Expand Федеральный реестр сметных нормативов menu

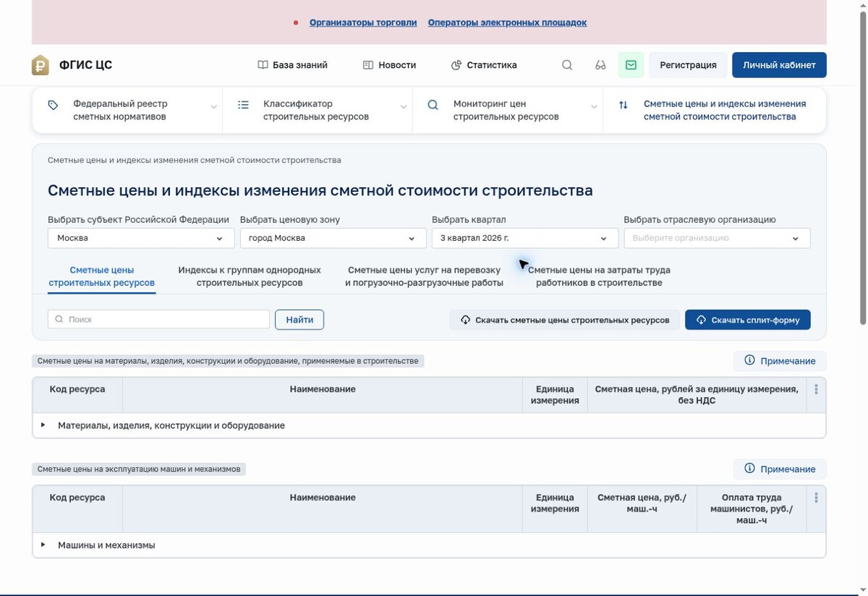127,110
